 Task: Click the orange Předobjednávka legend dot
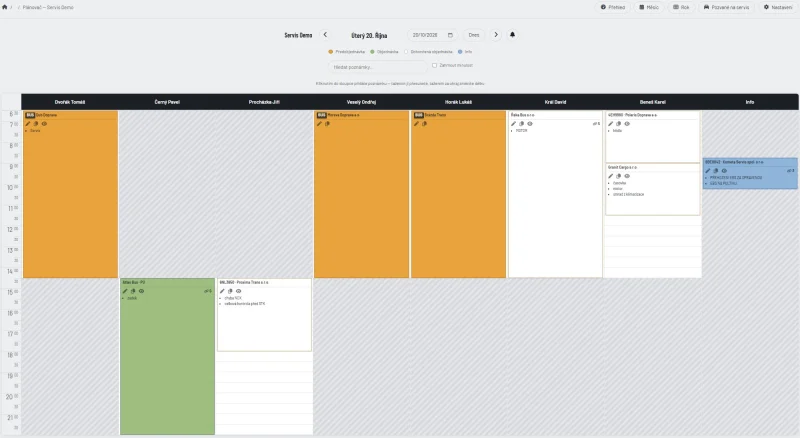coord(331,52)
